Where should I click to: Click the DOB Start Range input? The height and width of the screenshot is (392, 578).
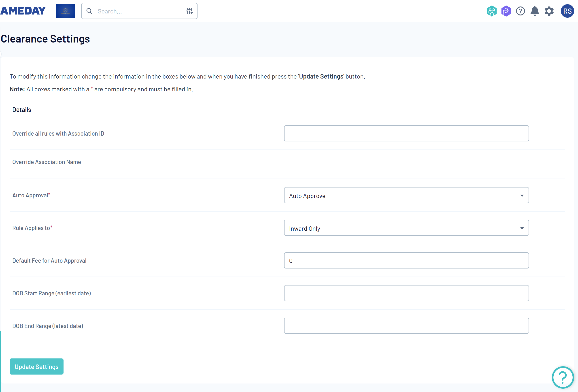[x=406, y=293]
